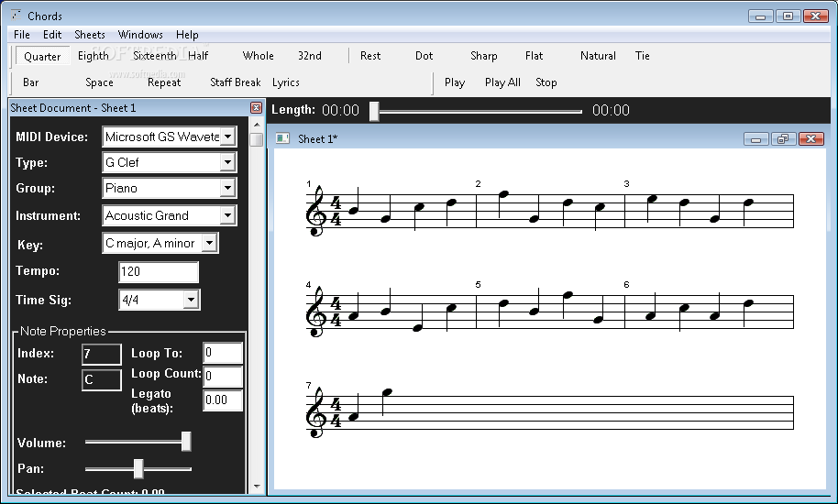838x504 pixels.
Task: Click the Play button
Action: [x=455, y=82]
